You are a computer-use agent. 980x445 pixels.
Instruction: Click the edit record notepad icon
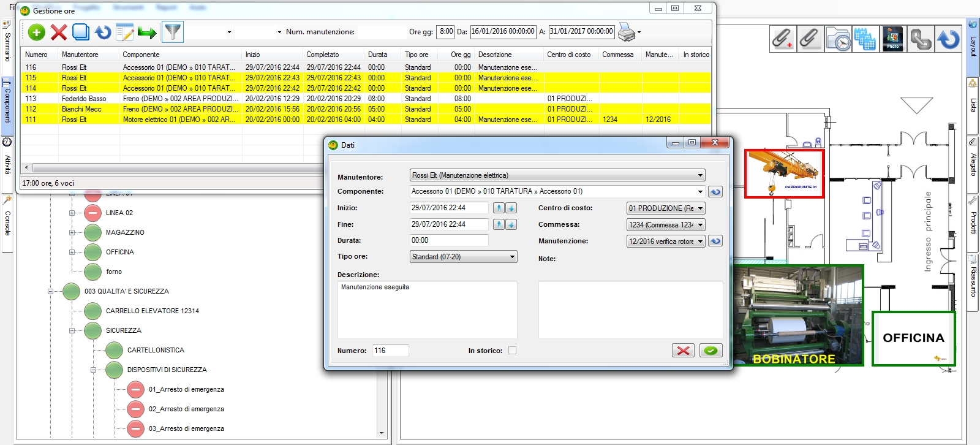(125, 32)
